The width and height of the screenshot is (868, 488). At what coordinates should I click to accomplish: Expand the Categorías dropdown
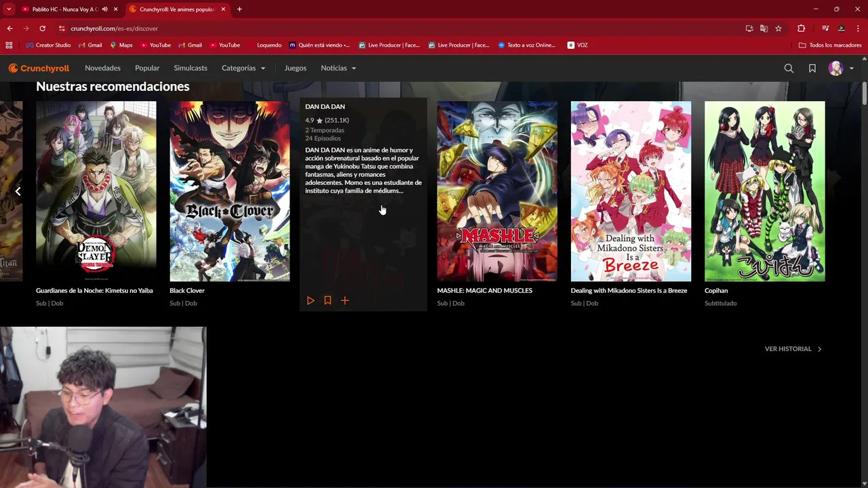point(243,68)
